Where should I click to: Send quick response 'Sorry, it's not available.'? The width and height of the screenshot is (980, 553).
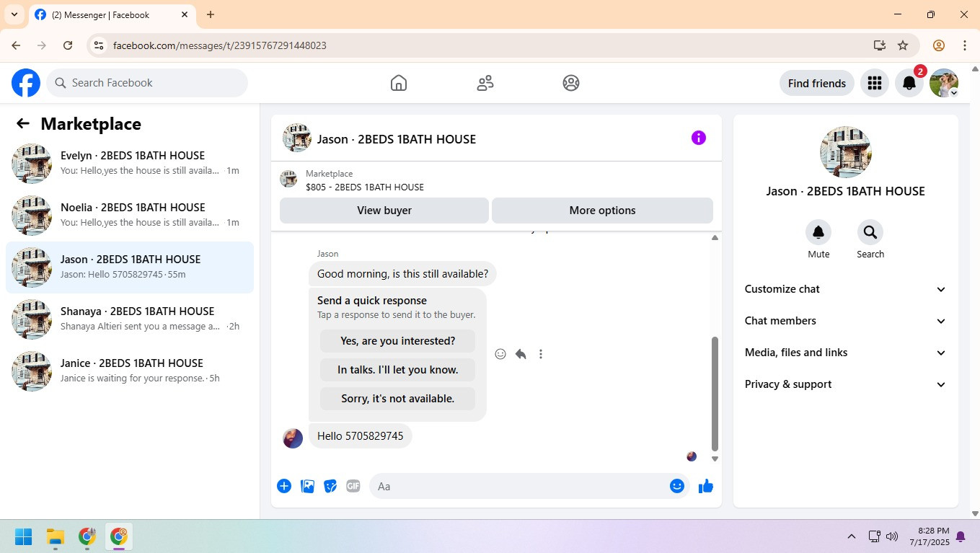coord(398,399)
